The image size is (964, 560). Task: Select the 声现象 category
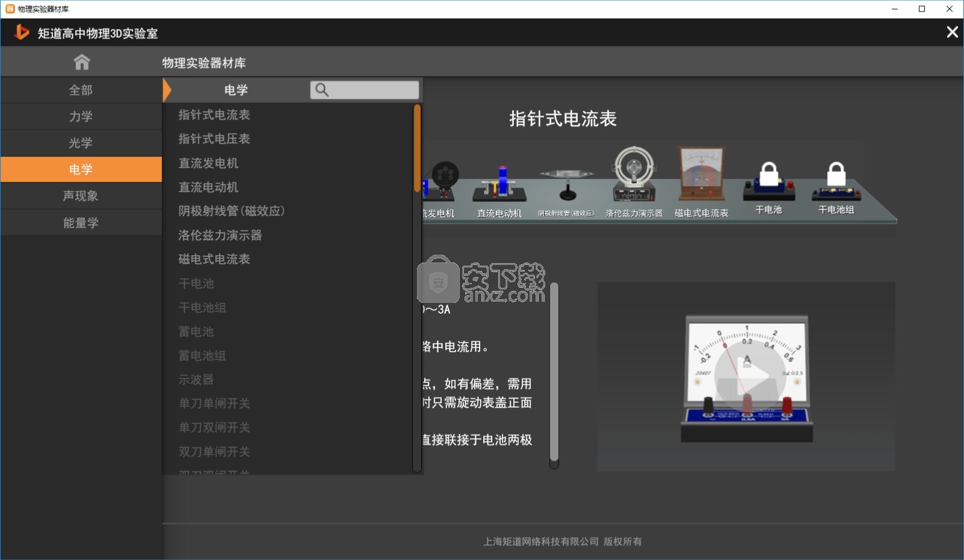81,196
